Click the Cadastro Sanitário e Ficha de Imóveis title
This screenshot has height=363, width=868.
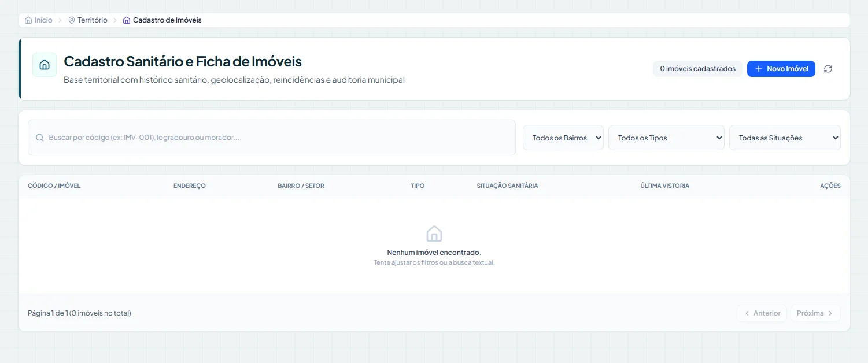pos(183,61)
